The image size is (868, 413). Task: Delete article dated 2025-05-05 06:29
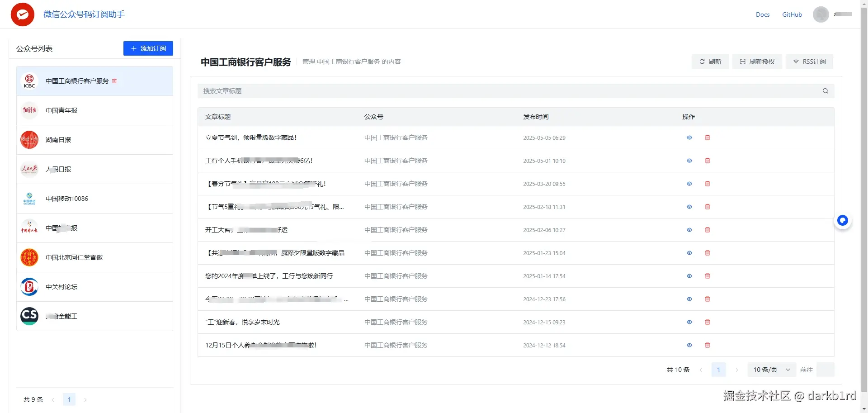tap(708, 138)
